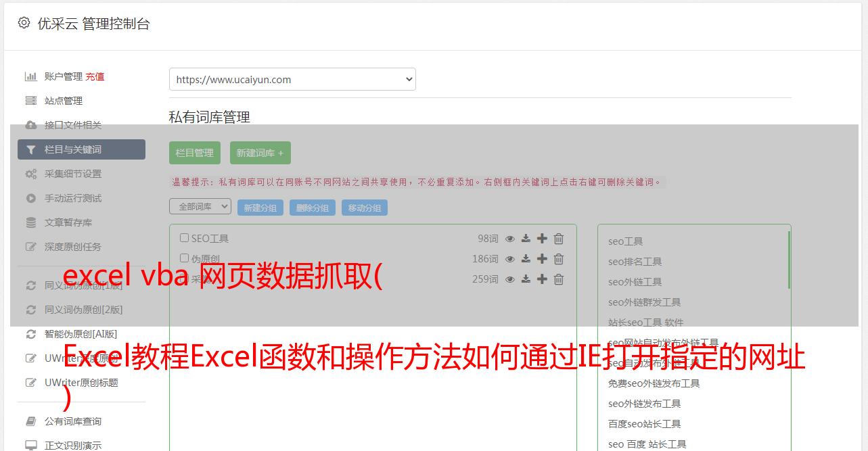868x451 pixels.
Task: Open 手动运行测试 in the sidebar
Action: point(73,198)
